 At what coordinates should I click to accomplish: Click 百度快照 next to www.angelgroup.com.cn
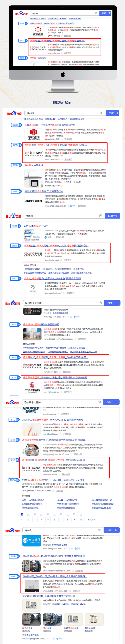82,206
